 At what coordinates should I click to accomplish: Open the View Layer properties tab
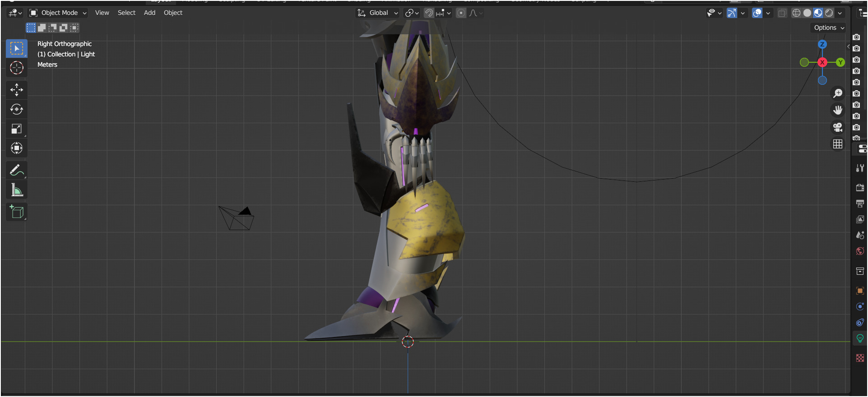tap(860, 219)
